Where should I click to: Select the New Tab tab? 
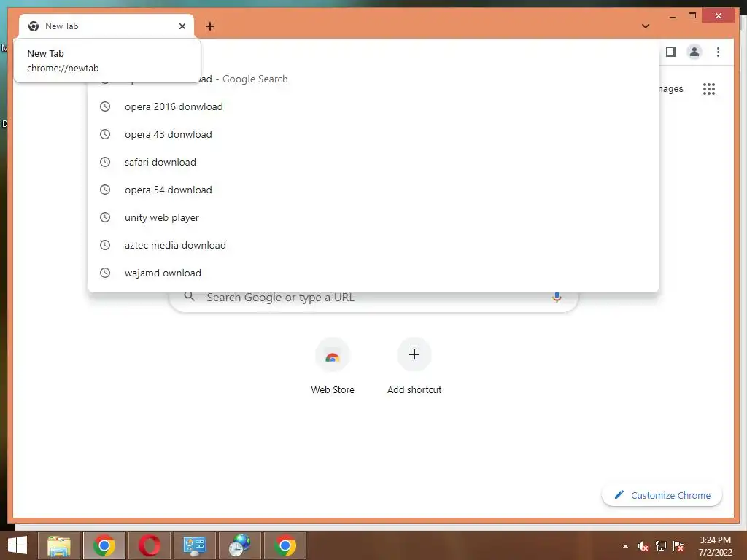click(x=107, y=26)
